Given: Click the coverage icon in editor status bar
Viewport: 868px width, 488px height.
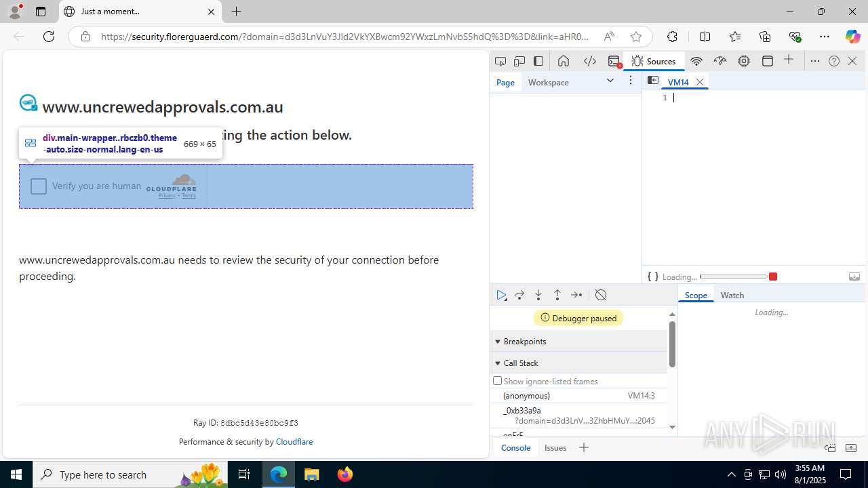Looking at the screenshot, I should (854, 277).
